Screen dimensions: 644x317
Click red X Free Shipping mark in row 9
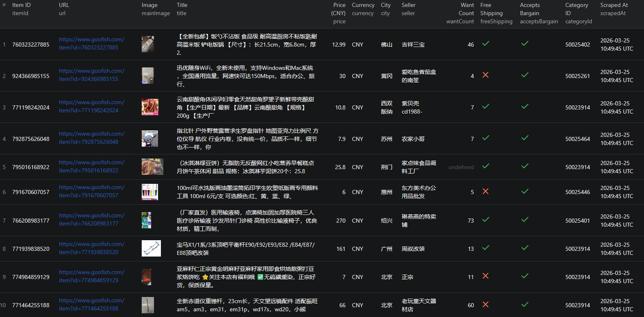[486, 276]
